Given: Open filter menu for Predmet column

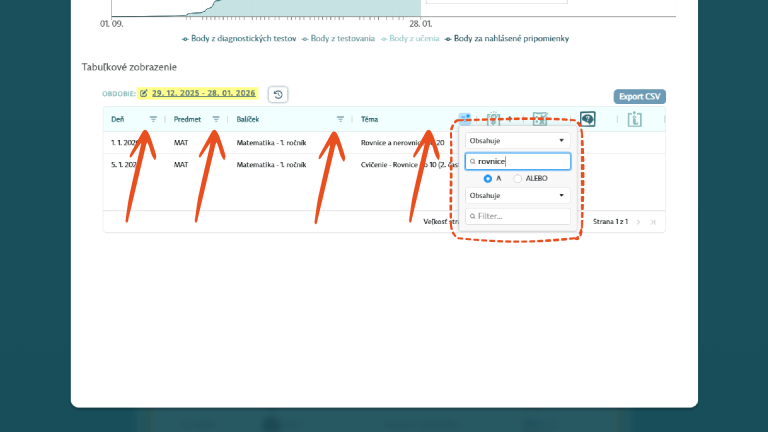Looking at the screenshot, I should click(216, 119).
